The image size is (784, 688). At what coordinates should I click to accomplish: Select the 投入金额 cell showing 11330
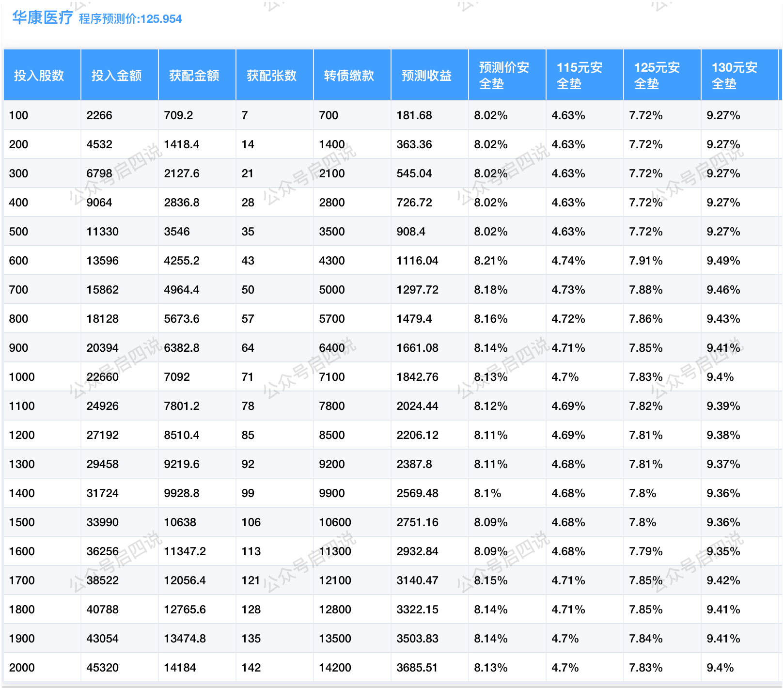pyautogui.click(x=102, y=232)
